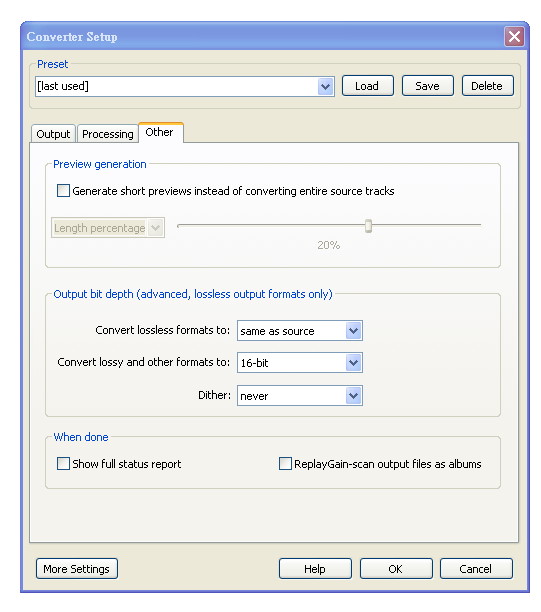Viewport: 541px width, 612px height.
Task: Click the preview length slider handle
Action: (368, 226)
